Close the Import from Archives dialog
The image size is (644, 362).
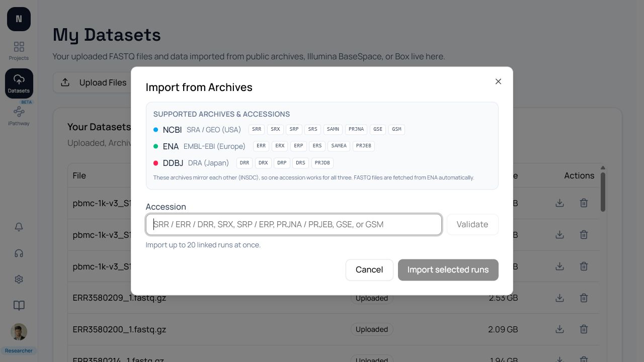click(x=498, y=81)
